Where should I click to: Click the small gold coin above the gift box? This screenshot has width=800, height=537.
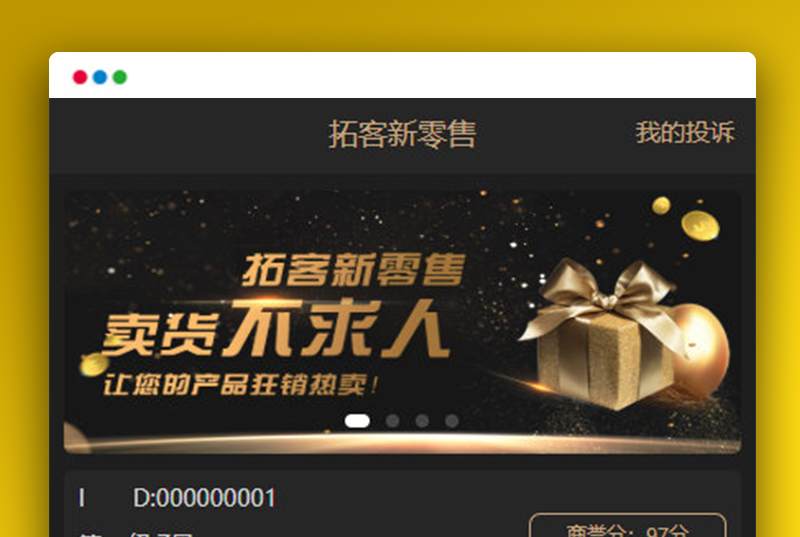pos(661,206)
